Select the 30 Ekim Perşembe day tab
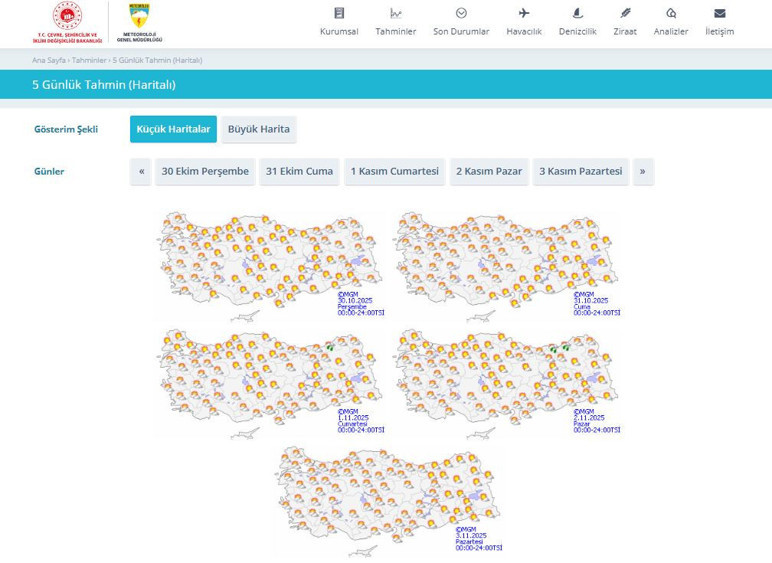This screenshot has height=563, width=772. 205,171
